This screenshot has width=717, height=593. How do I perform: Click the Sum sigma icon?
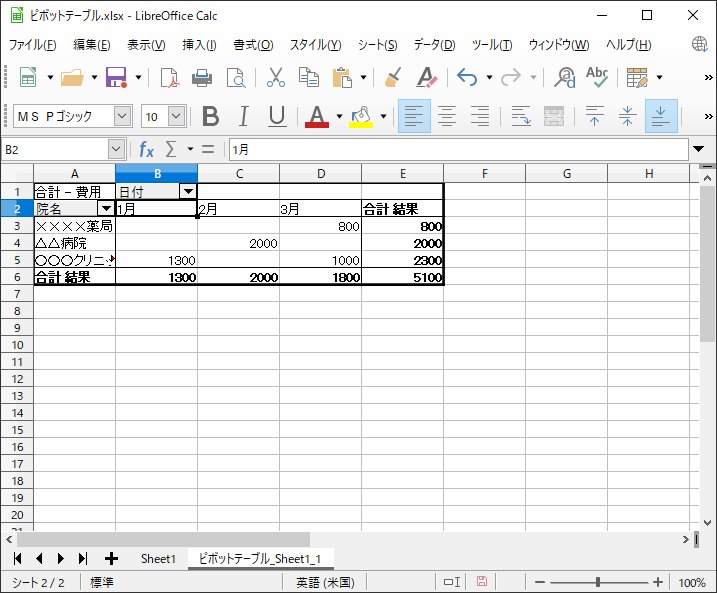tap(171, 149)
